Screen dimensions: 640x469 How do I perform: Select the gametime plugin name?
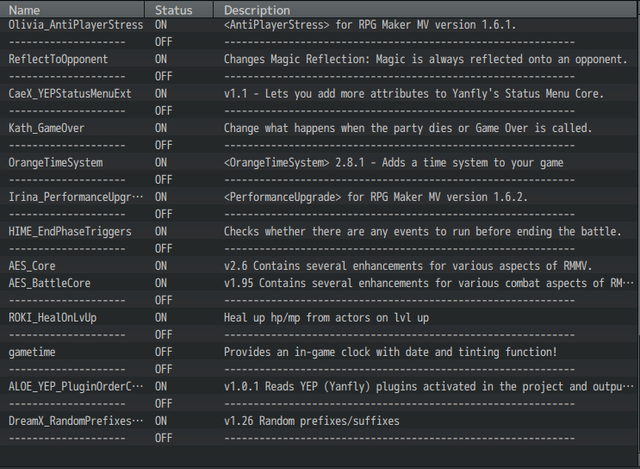click(32, 352)
